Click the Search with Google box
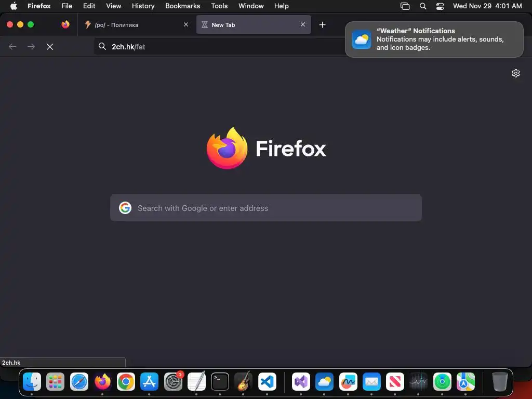This screenshot has width=532, height=399. 266,208
